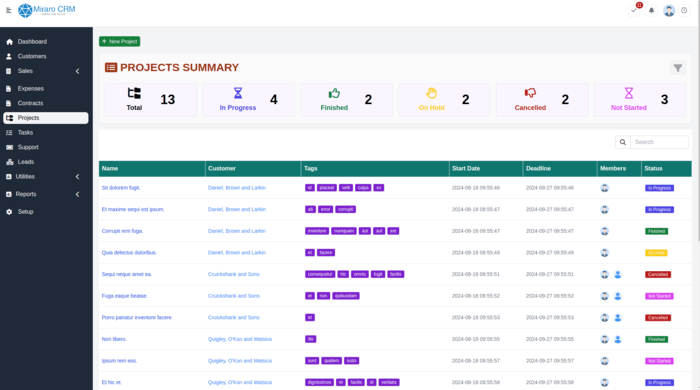This screenshot has width=700, height=390.
Task: Click the Dashboard home icon
Action: point(9,41)
